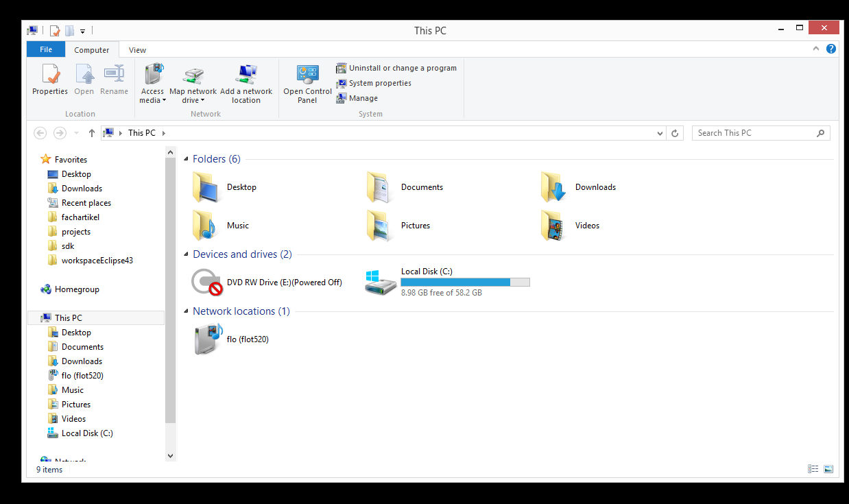Viewport: 849px width, 504px height.
Task: Click Local Disk (C:) capacity bar
Action: point(465,282)
